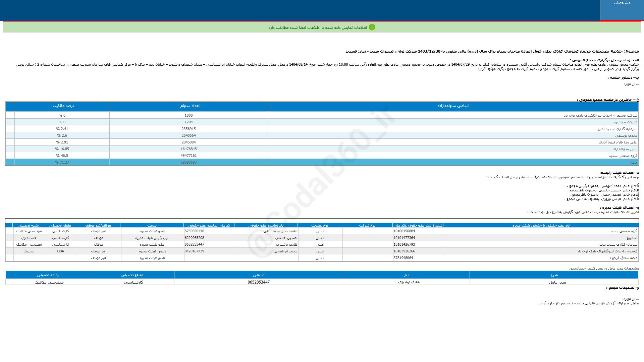Click the 71.27 % total ownership cell
Image resolution: width=644 pixels, height=362 pixels.
click(x=62, y=163)
